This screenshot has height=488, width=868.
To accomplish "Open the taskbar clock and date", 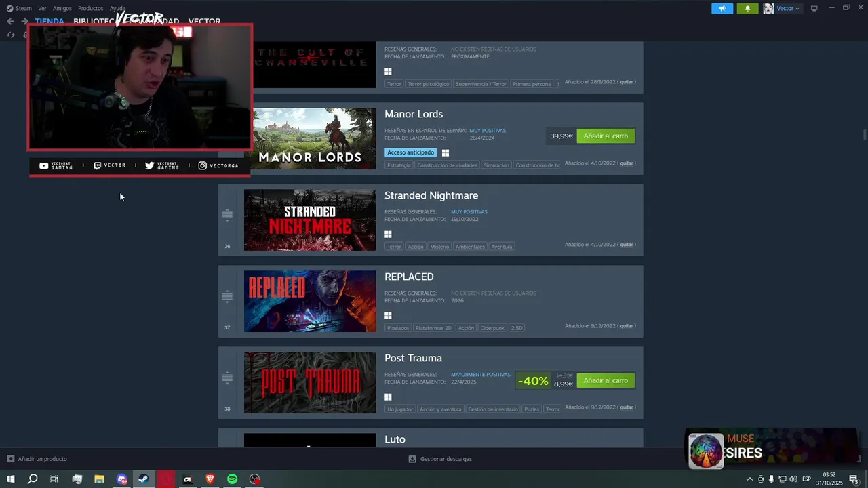I will pyautogui.click(x=829, y=479).
